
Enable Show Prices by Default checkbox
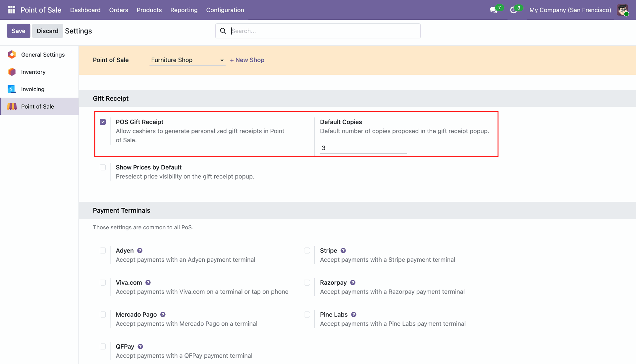tap(103, 167)
